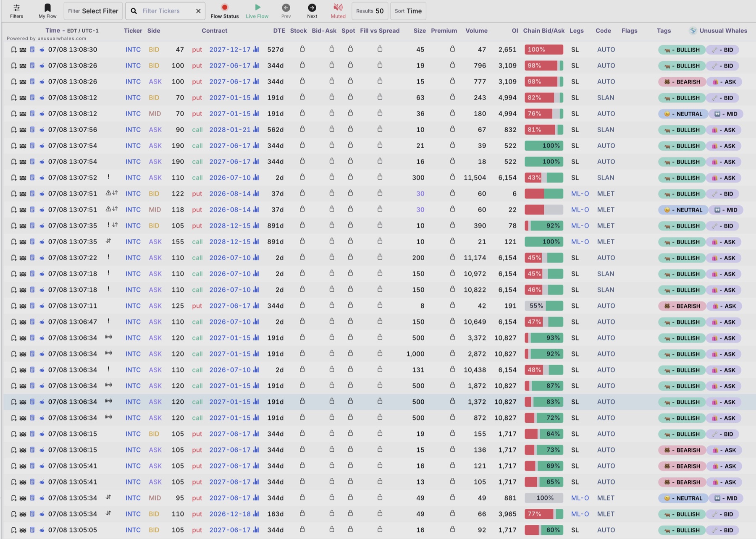Click alert icon on 13:07:51 BID 122 row
The width and height of the screenshot is (756, 539).
(x=108, y=193)
